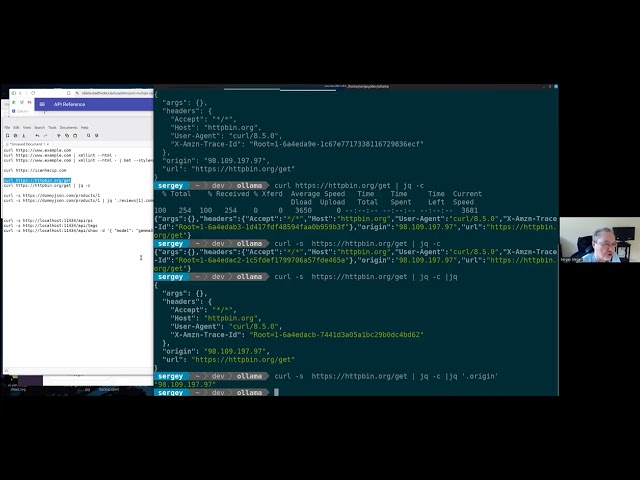Open the hamburger menu beside API Reference
The width and height of the screenshot is (640, 480).
click(x=42, y=104)
